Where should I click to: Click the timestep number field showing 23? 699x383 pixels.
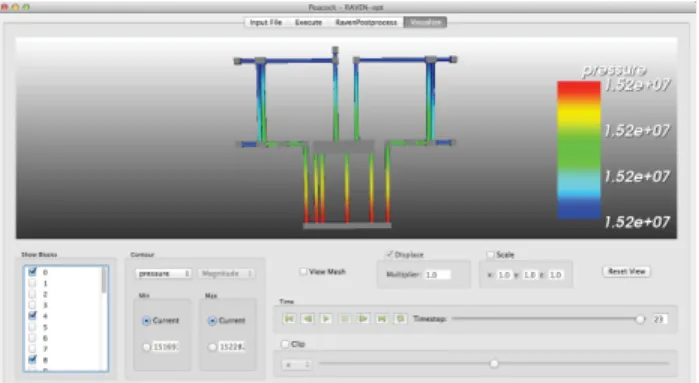click(x=660, y=319)
